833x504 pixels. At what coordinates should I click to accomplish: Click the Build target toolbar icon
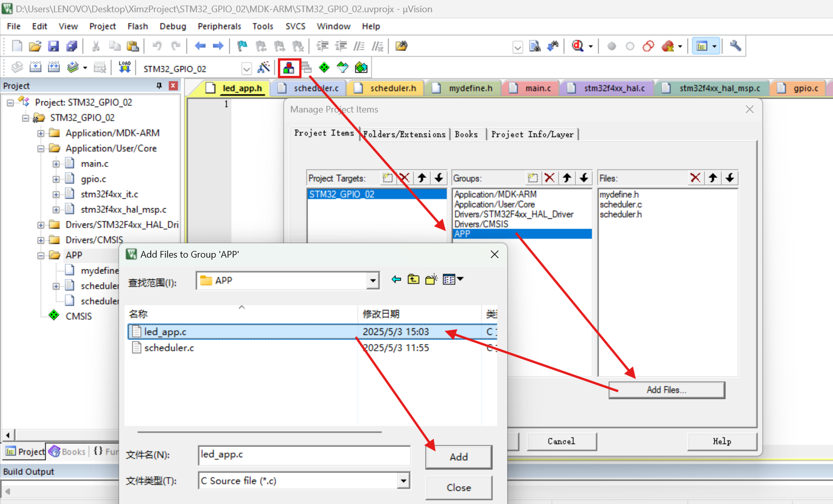pyautogui.click(x=36, y=68)
